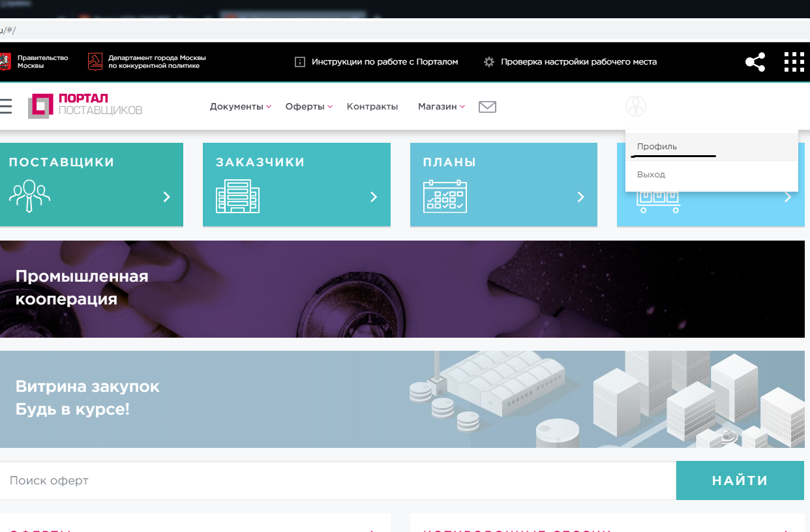The width and height of the screenshot is (810, 532).
Task: Expand the Документы dropdown menu
Action: (x=240, y=107)
